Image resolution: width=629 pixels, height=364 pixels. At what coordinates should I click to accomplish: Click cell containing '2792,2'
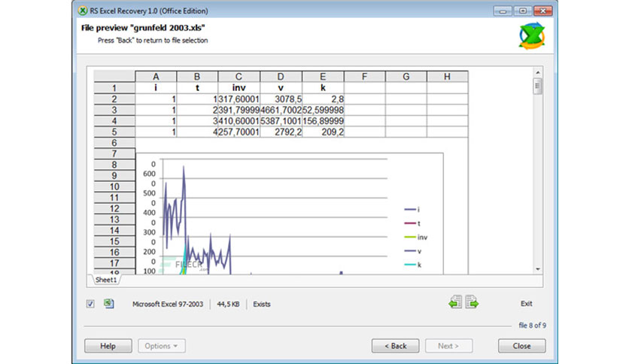point(281,132)
